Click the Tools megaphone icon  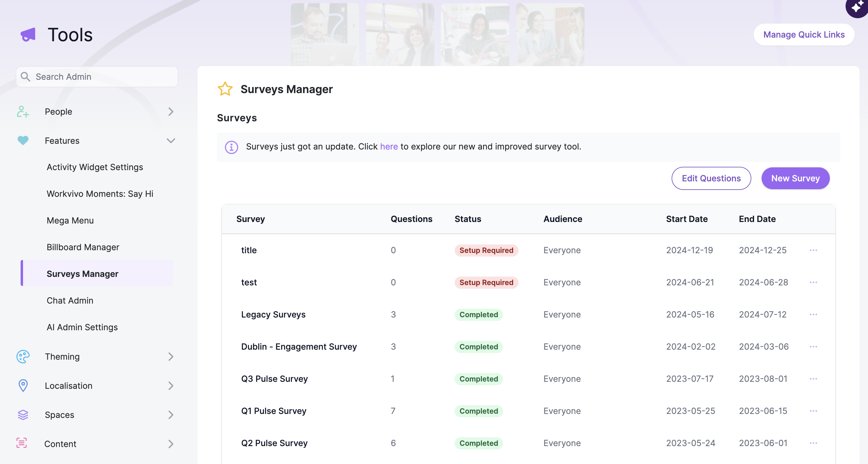click(28, 35)
